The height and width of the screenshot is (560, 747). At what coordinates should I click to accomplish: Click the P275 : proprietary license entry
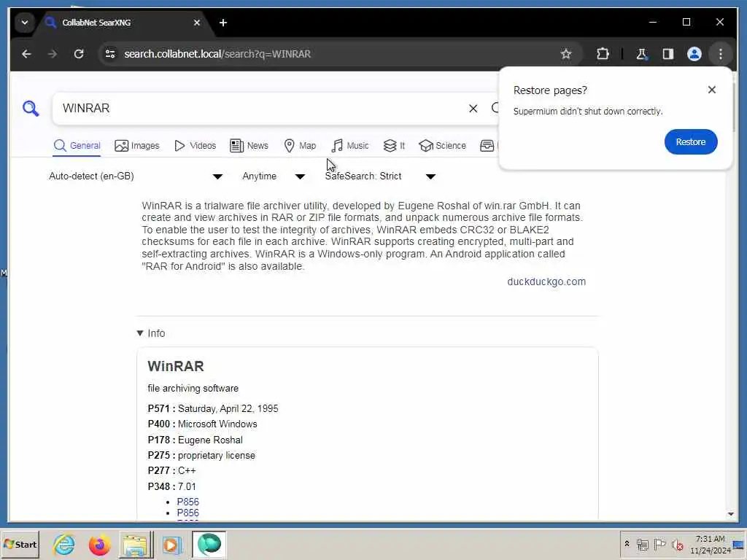(201, 455)
